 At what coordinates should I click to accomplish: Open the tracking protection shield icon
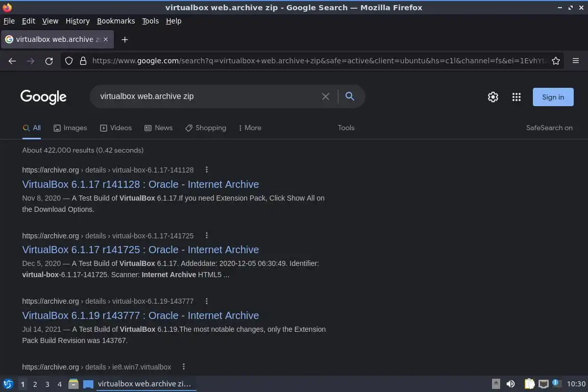click(x=68, y=61)
